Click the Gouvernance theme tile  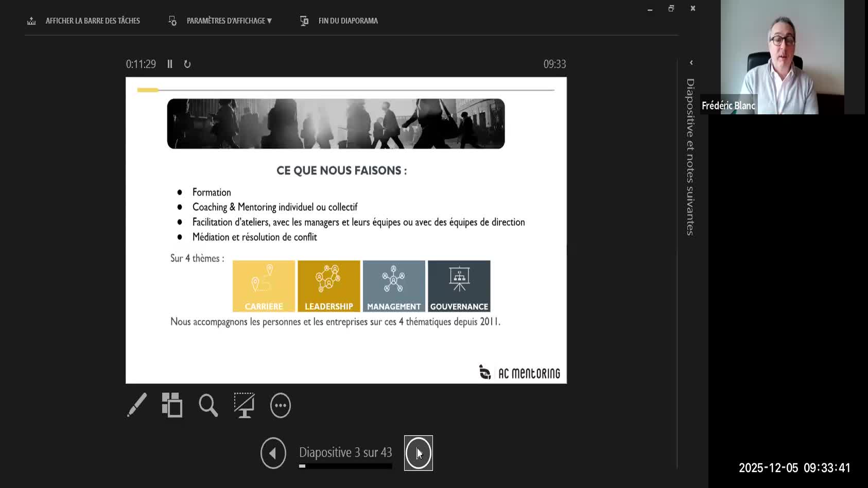coord(459,286)
